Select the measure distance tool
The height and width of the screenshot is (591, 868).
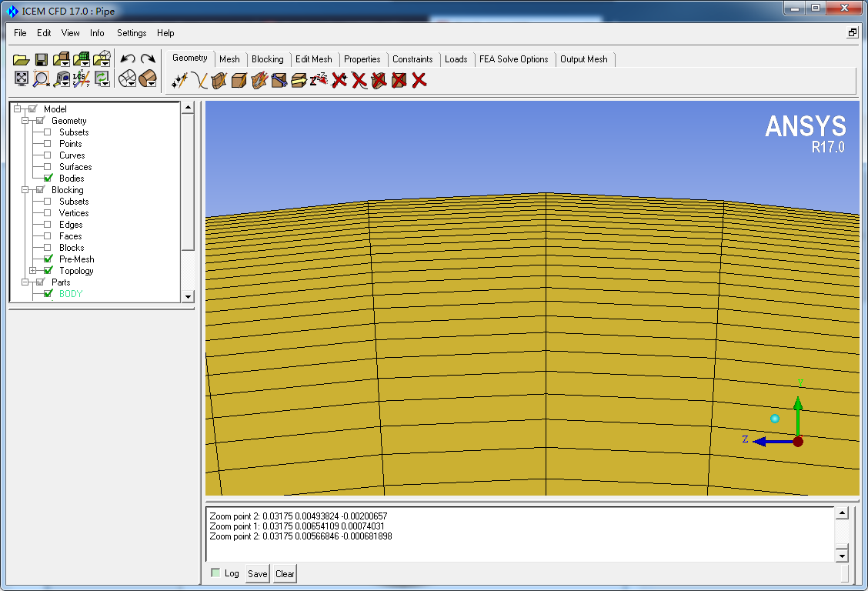click(x=62, y=79)
